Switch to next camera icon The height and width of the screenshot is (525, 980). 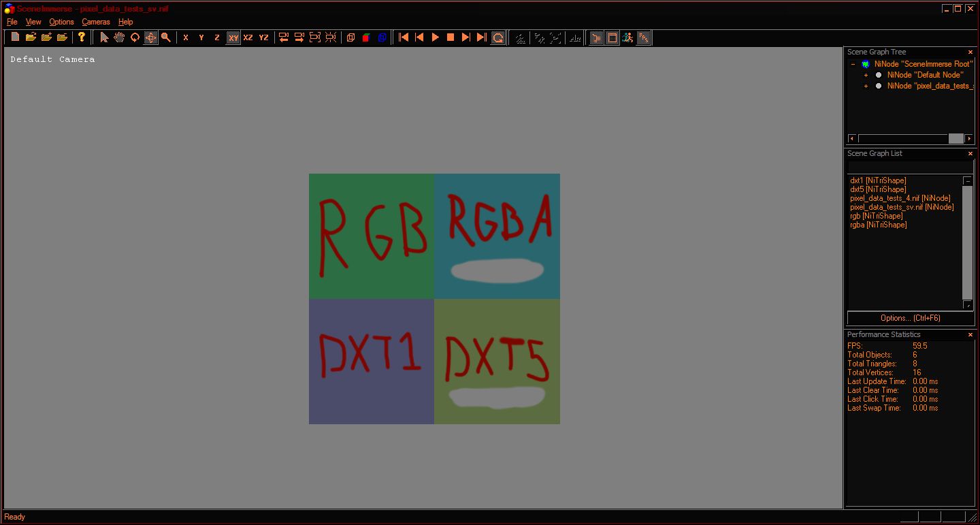pos(299,37)
